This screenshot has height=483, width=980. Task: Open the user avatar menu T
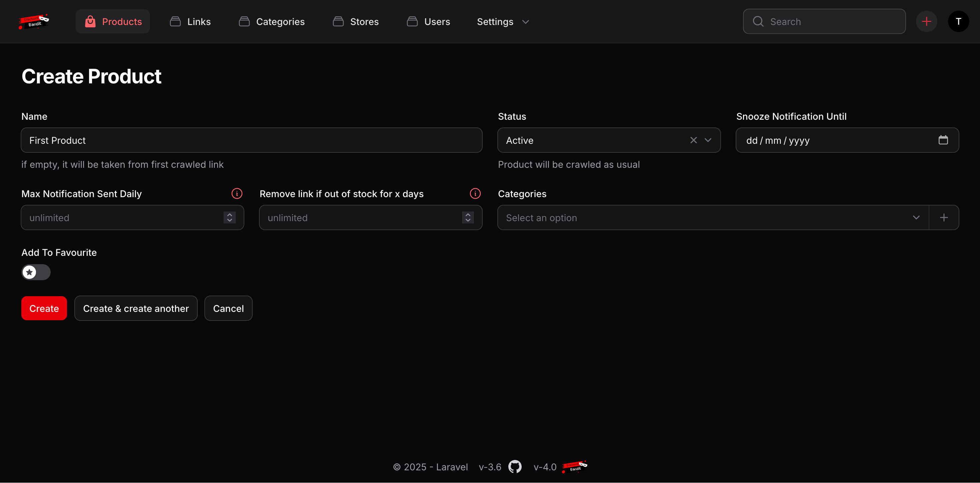pos(958,22)
